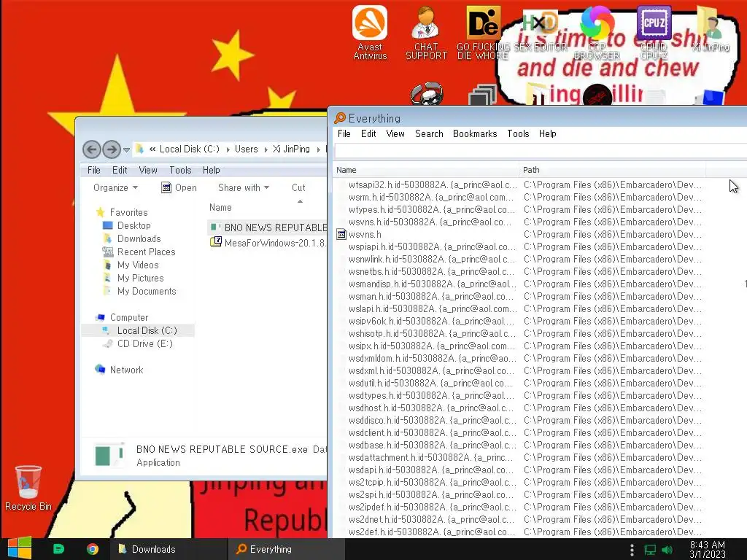
Task: Open the Everything Edit menu
Action: coord(368,134)
